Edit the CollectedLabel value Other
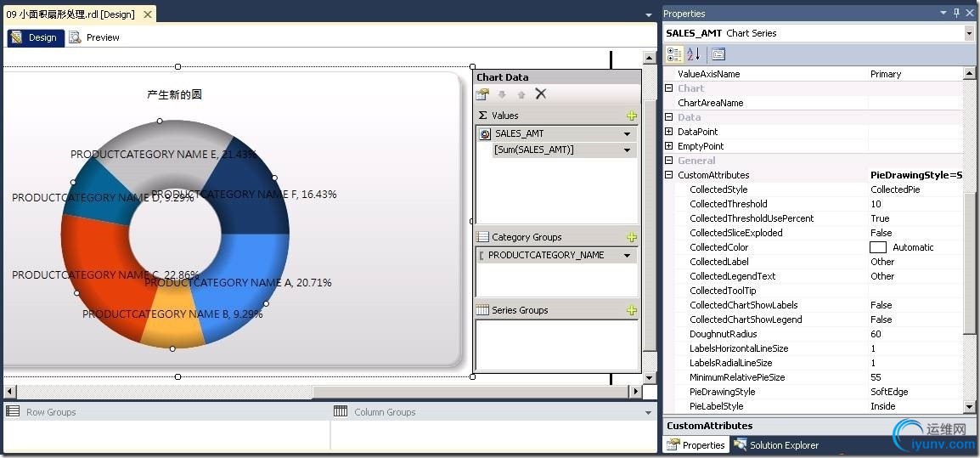The height and width of the screenshot is (458, 980). pos(882,262)
